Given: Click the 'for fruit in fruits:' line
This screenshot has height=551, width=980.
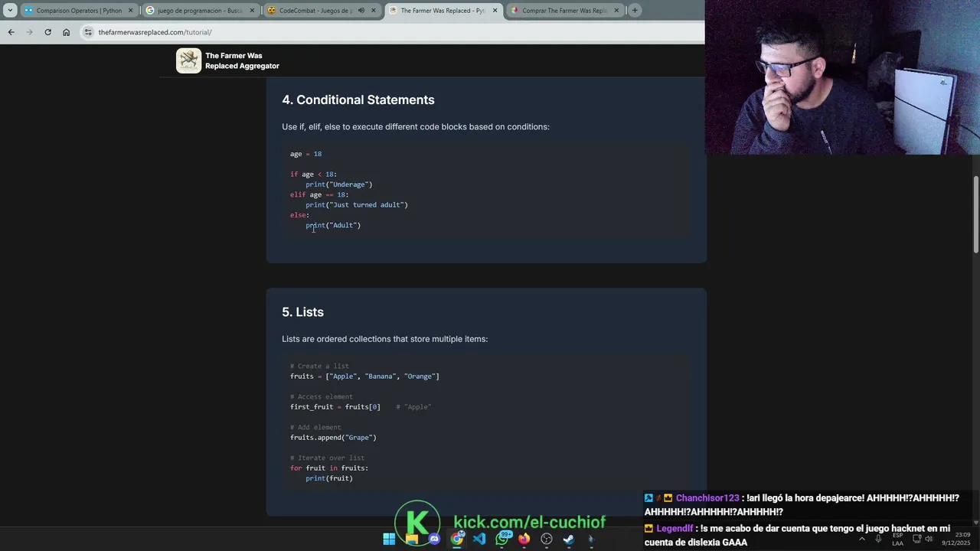Looking at the screenshot, I should pos(329,468).
